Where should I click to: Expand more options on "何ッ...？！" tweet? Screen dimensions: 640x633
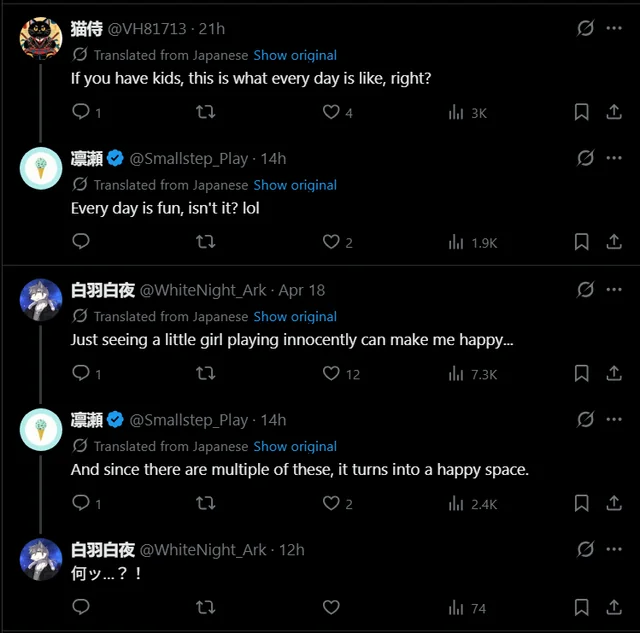614,549
